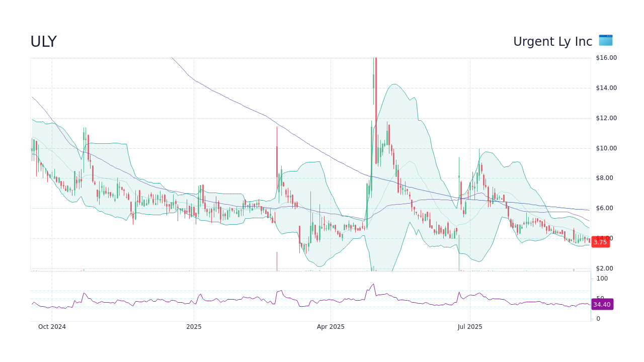Image resolution: width=644 pixels, height=362 pixels.
Task: Select the Oct 2024 axis label
Action: (52, 327)
